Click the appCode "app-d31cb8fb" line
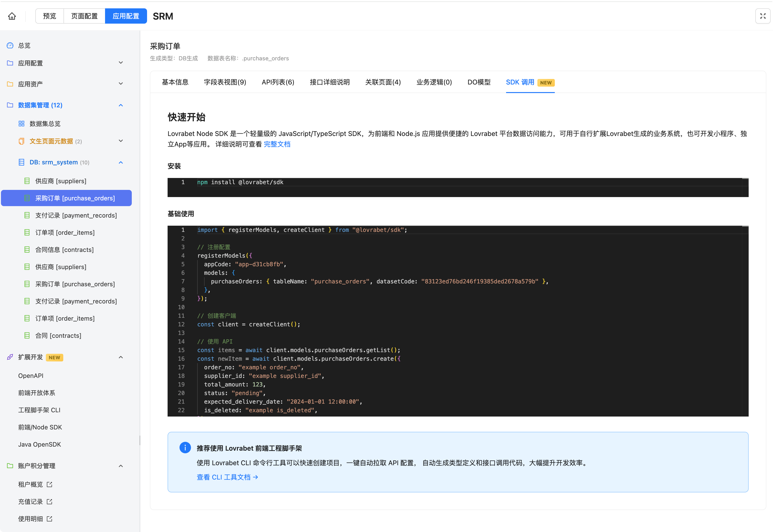The image size is (773, 532). [245, 264]
